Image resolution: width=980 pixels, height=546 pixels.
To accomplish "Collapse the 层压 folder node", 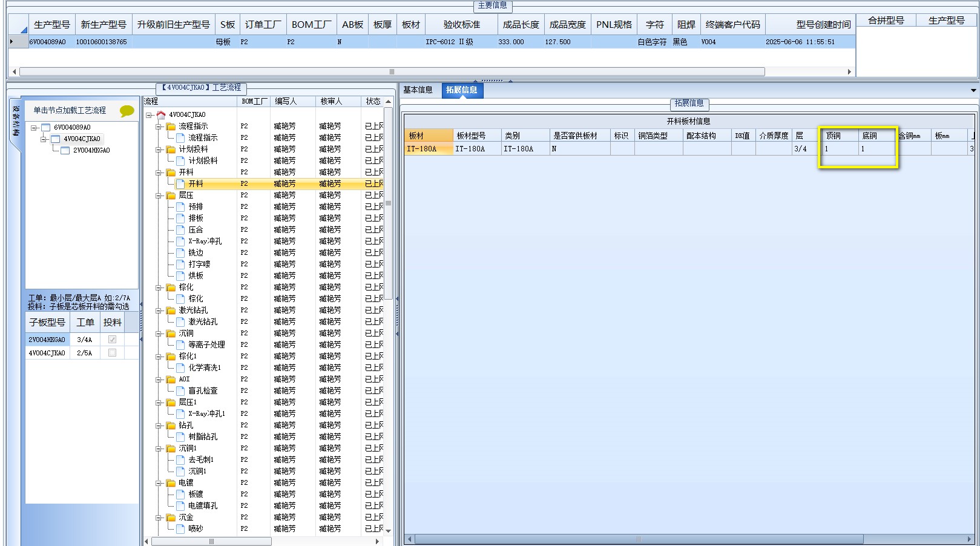I will coord(159,196).
